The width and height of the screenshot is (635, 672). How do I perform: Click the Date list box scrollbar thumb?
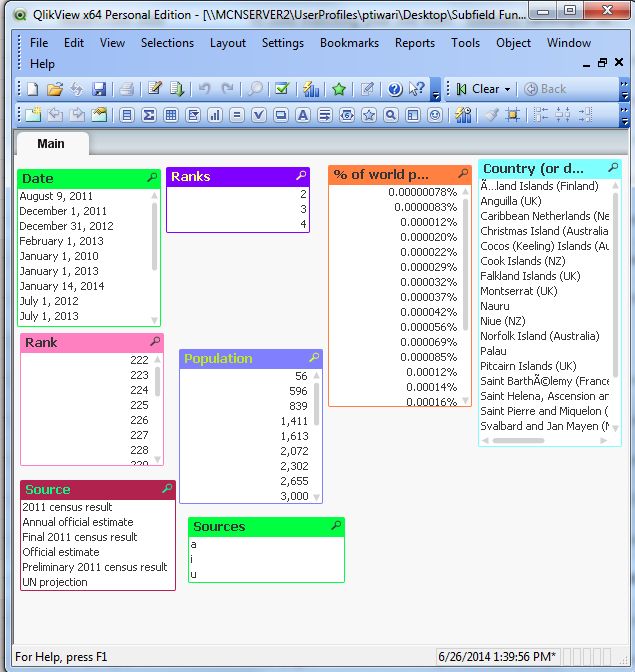click(x=154, y=237)
